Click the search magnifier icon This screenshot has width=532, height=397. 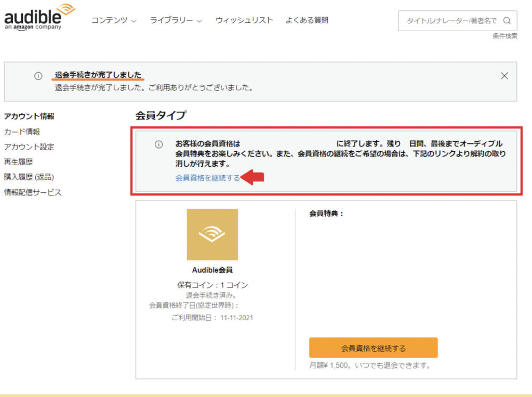[507, 21]
